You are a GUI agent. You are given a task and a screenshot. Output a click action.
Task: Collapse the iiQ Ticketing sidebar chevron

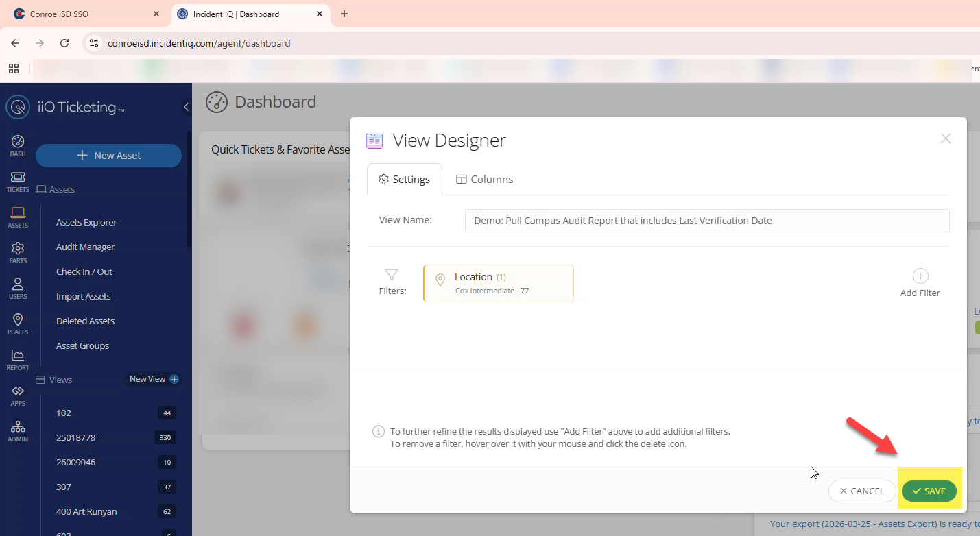click(186, 107)
